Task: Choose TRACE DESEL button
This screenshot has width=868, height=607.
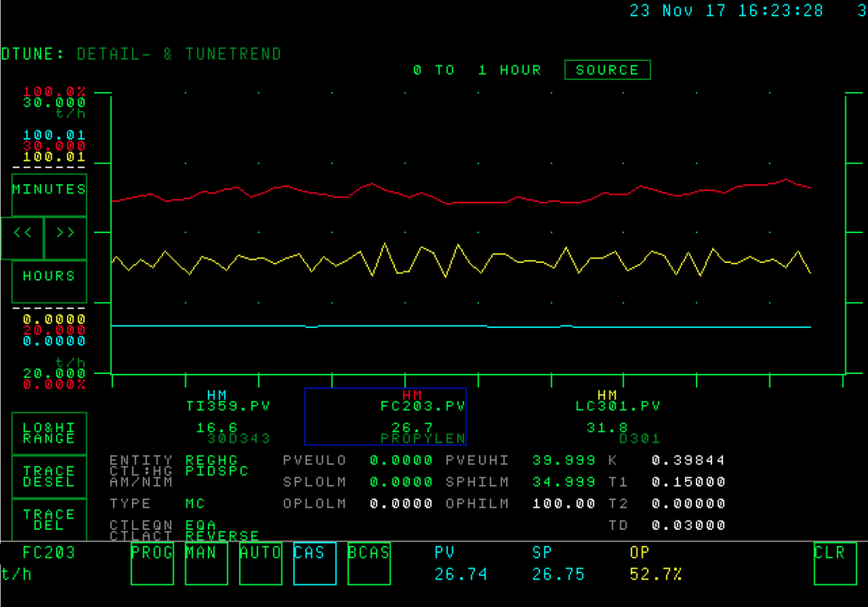Action: click(x=49, y=476)
